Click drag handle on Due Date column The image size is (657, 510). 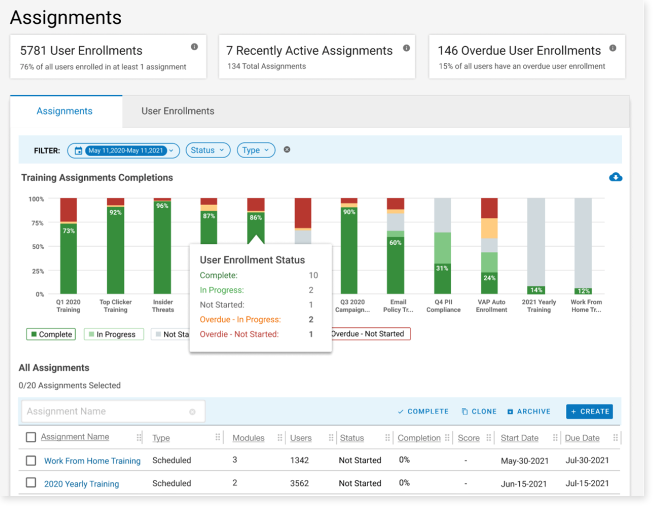(x=615, y=438)
